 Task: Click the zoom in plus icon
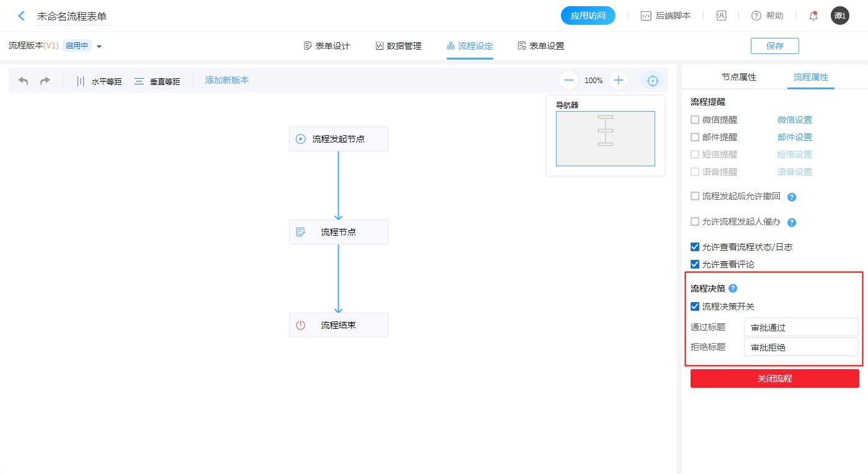(x=619, y=80)
